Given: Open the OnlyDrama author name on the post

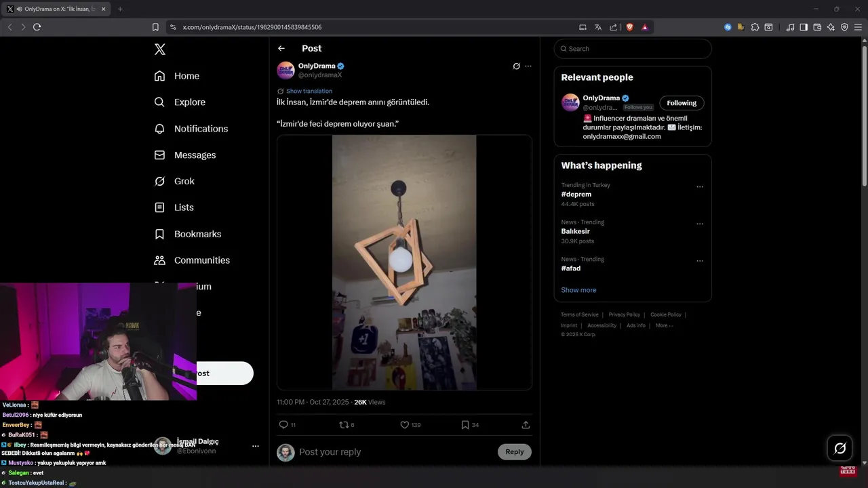Looking at the screenshot, I should (317, 66).
